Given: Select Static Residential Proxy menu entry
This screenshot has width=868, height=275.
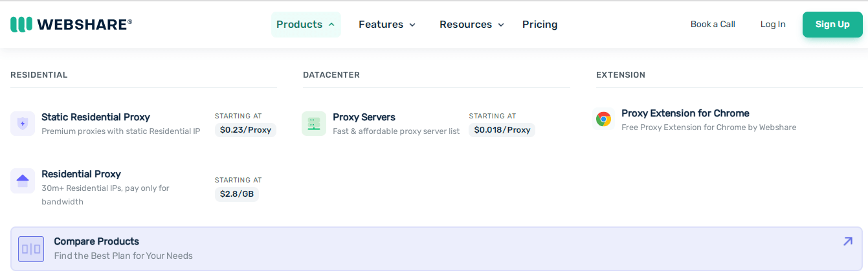Looking at the screenshot, I should pos(96,117).
